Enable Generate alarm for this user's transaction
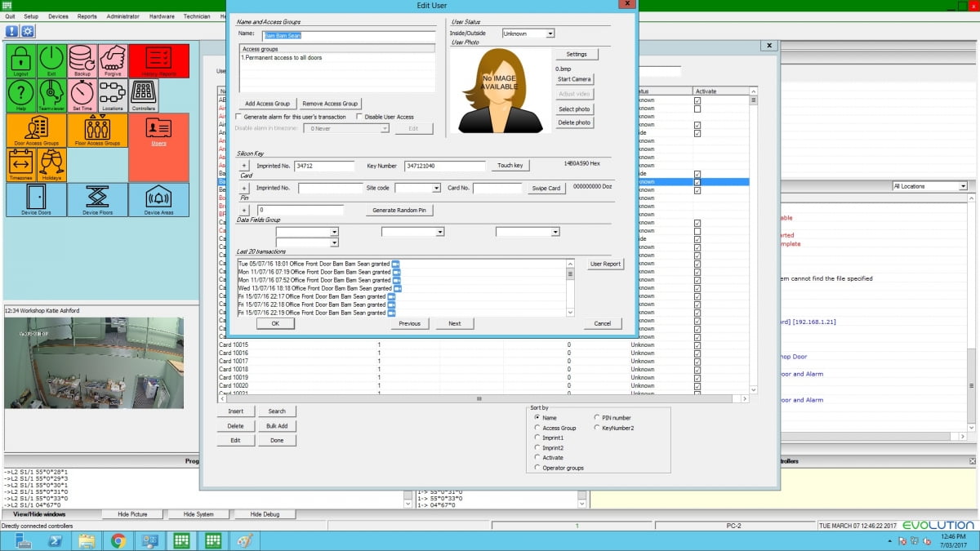Screen dimensions: 980x551 [x=238, y=117]
